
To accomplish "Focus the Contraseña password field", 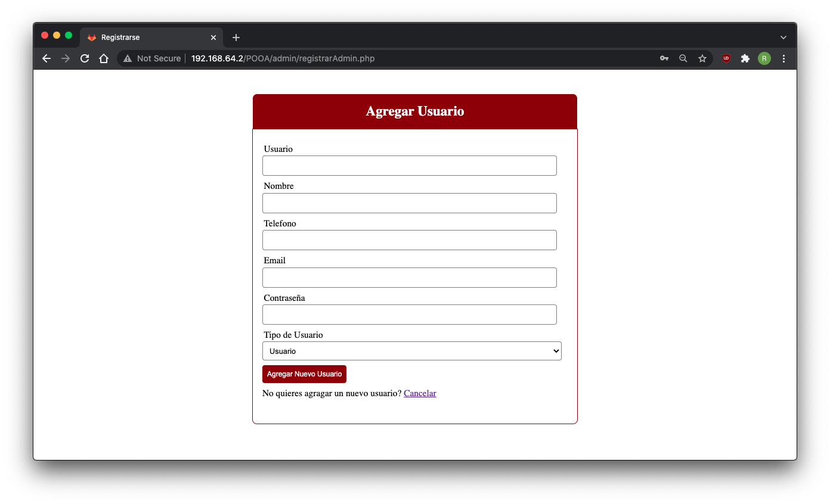I will [409, 314].
